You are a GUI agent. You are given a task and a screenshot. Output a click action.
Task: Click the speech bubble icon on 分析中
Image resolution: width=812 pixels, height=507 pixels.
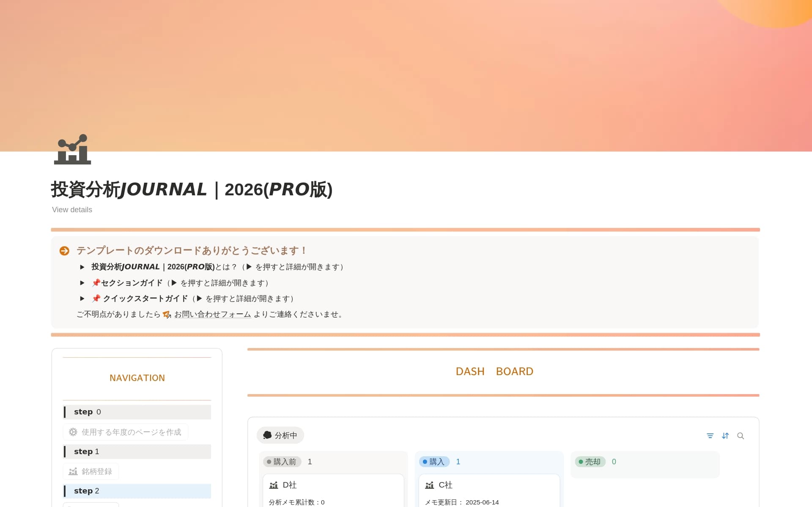point(267,435)
